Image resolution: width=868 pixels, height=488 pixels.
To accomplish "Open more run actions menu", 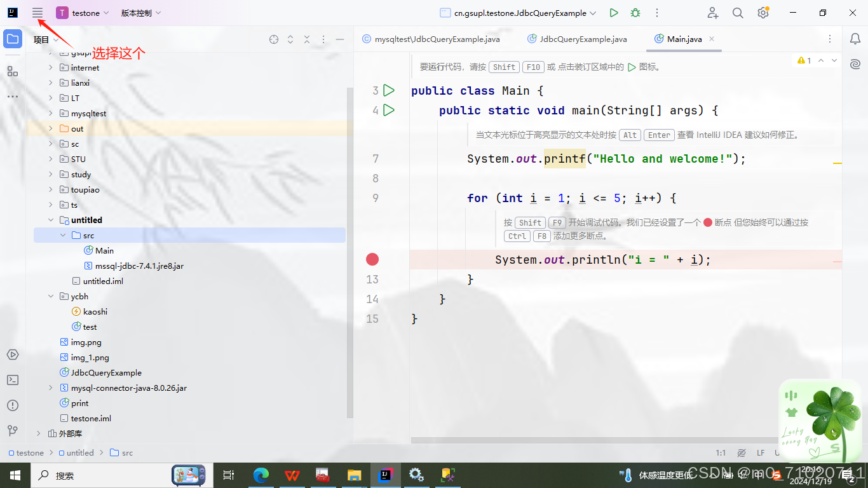I will 657,13.
